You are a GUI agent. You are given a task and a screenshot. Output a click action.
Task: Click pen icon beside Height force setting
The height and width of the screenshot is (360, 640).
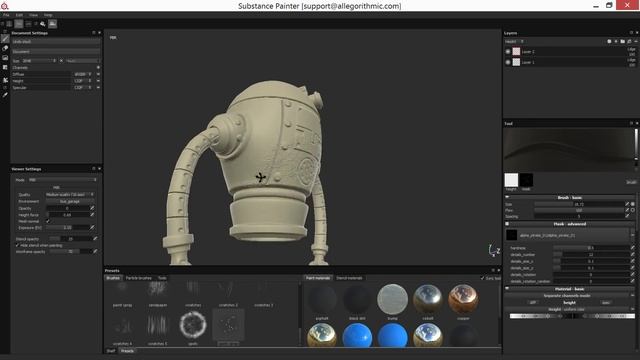click(92, 215)
